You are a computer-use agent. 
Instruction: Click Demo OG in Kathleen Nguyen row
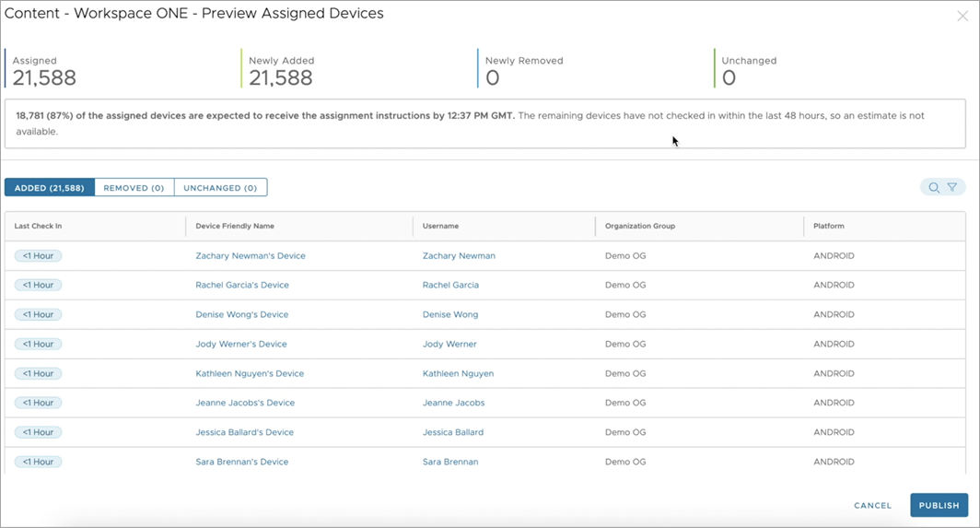coord(625,373)
